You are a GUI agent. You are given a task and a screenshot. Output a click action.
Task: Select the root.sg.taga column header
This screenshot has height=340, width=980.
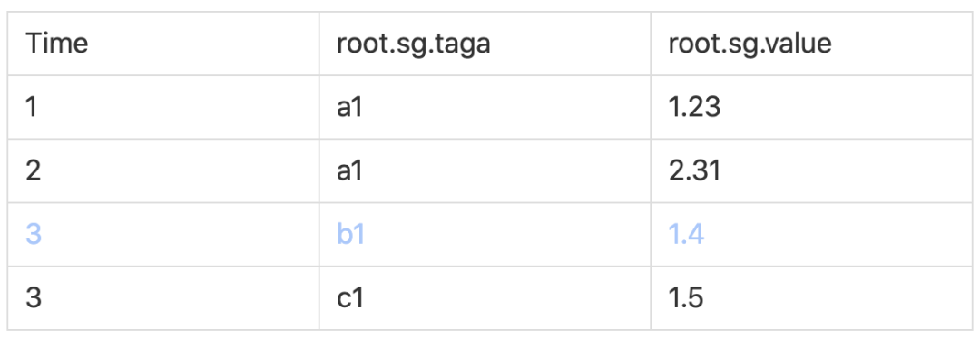[485, 44]
